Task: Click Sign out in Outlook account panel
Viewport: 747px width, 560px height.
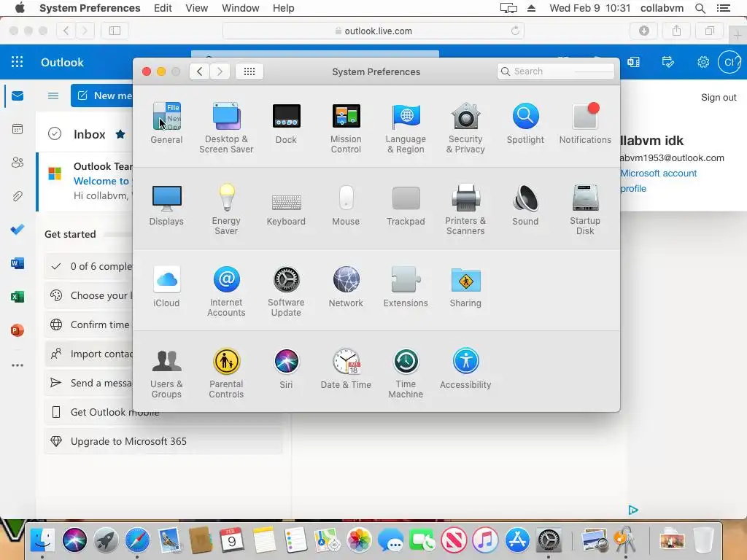Action: coord(719,97)
